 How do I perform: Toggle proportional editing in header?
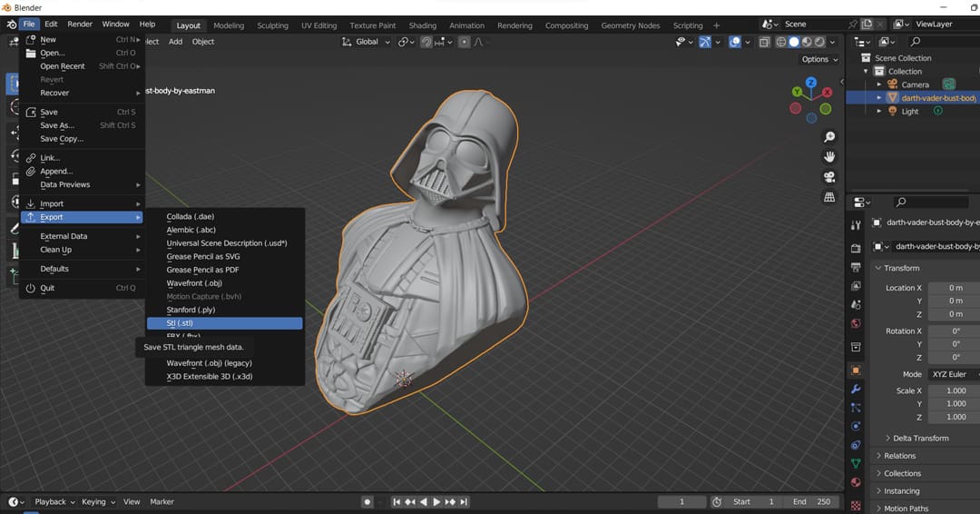pos(464,42)
